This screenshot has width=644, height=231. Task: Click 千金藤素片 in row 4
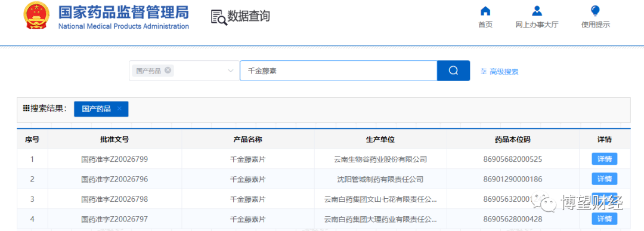click(248, 219)
